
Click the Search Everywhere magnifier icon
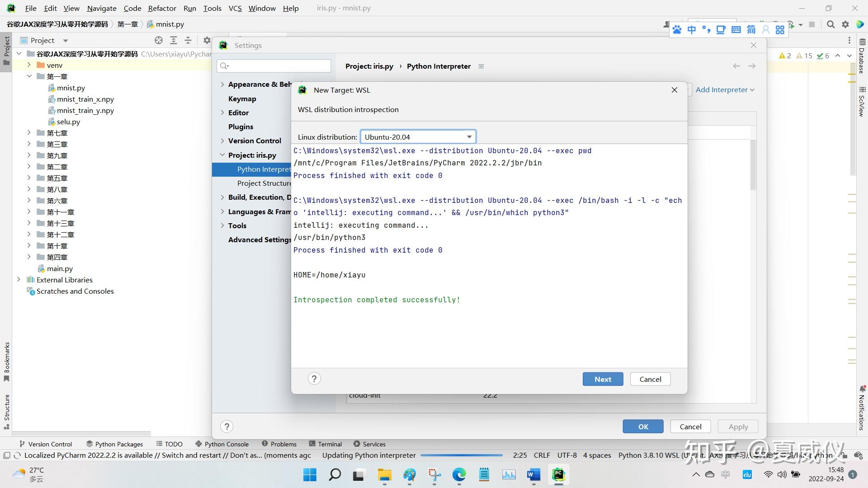point(830,24)
